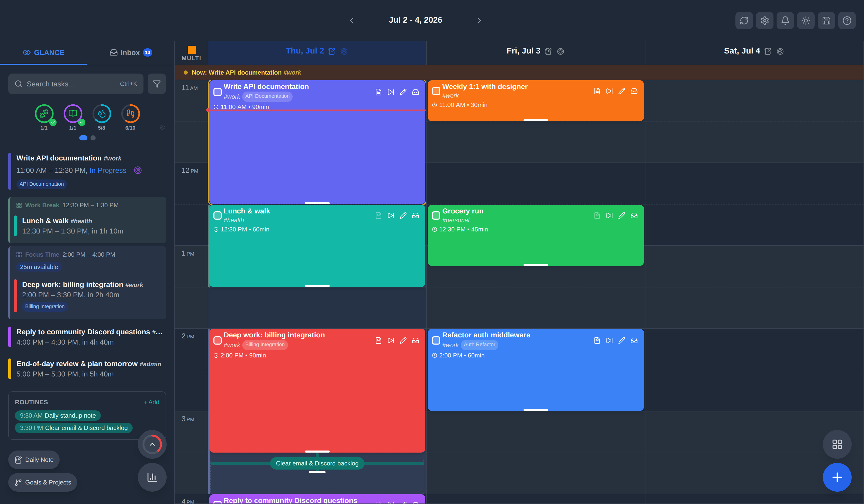Open Fri, Jul 3 daily note icon
Screen dimensions: 864x504
[548, 51]
